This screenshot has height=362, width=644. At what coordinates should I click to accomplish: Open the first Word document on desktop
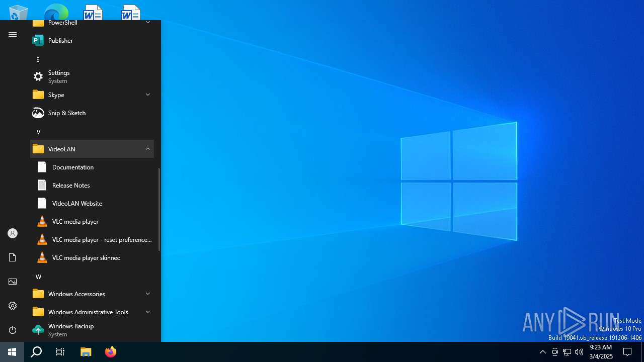tap(93, 12)
